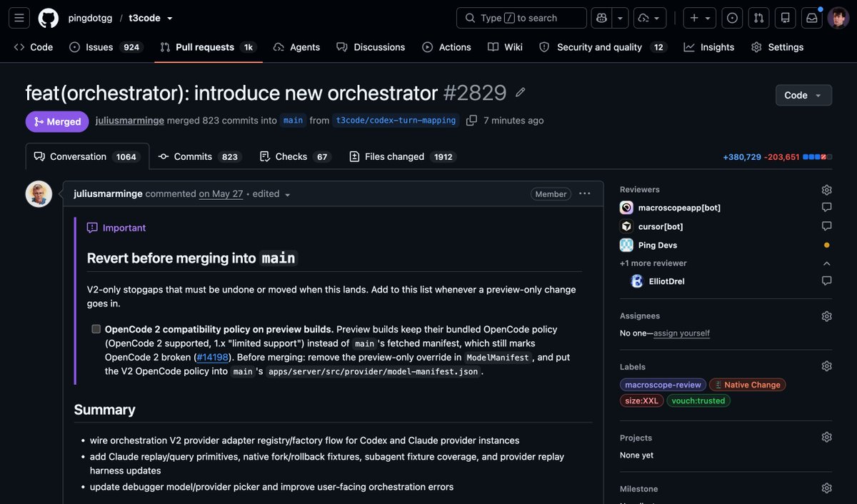Edit Projects gear icon
This screenshot has width=857, height=504.
click(826, 438)
